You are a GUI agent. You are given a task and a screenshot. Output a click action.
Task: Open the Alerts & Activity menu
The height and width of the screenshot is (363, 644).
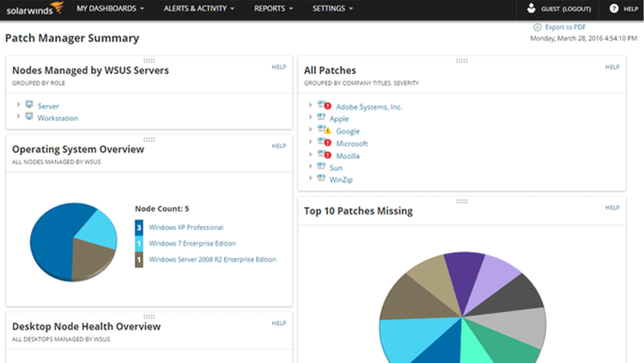(199, 9)
